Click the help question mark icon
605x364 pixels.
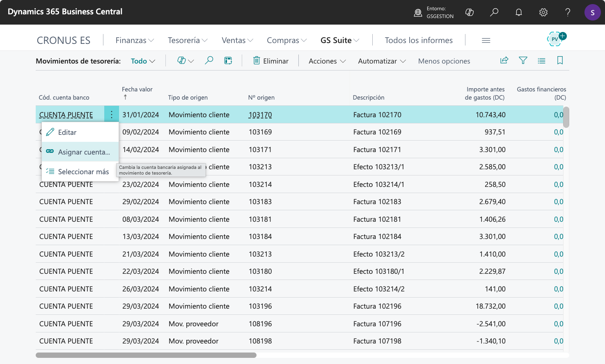click(x=568, y=12)
